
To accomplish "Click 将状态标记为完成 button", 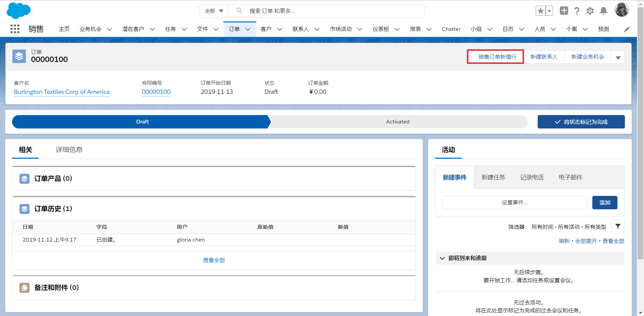I will click(581, 121).
